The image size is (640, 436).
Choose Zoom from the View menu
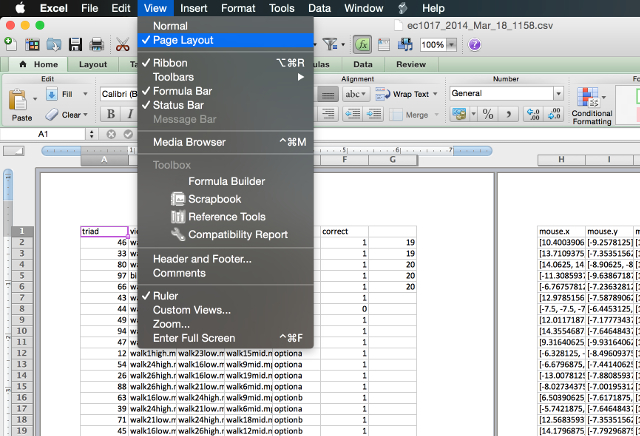point(225,324)
